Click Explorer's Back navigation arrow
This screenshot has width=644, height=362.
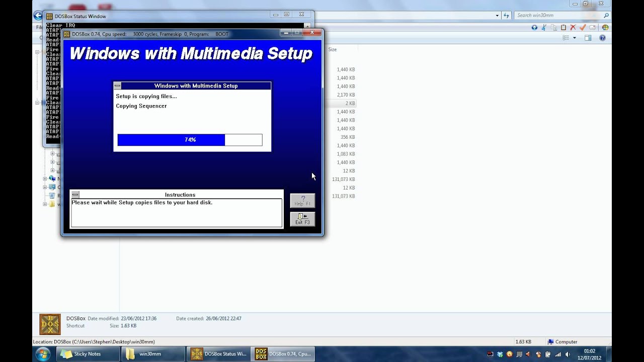(x=38, y=16)
